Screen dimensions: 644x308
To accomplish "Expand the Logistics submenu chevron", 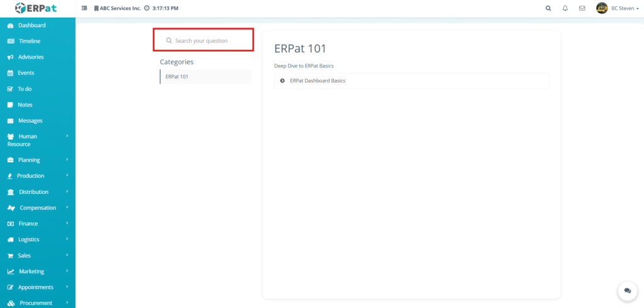I will [67, 239].
